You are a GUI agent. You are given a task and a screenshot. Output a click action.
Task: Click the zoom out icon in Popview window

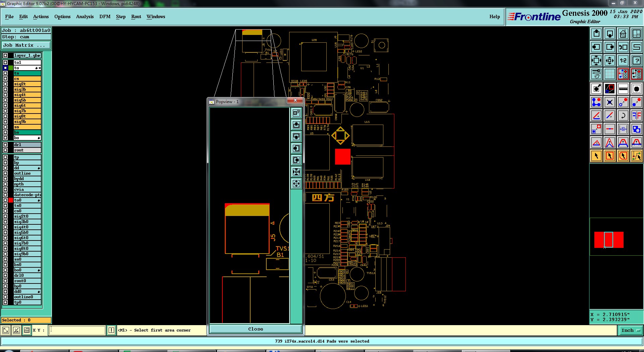[x=296, y=184]
